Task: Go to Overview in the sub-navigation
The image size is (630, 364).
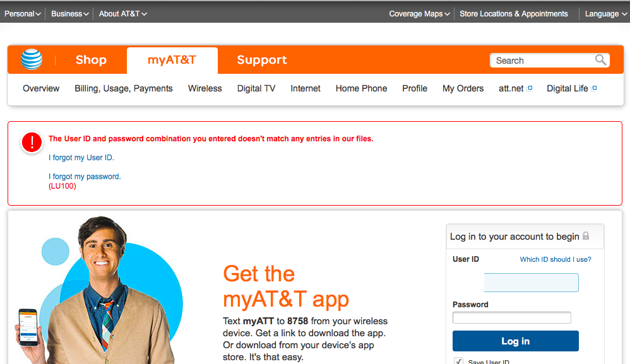Action: 41,88
